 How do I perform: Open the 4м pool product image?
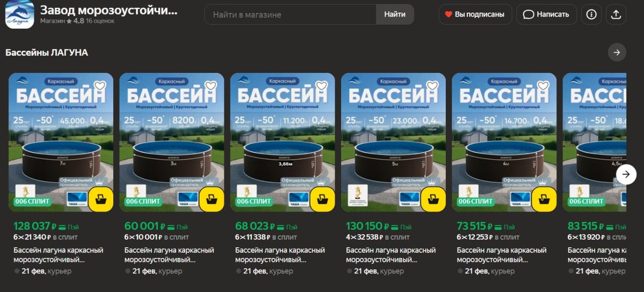point(504,143)
